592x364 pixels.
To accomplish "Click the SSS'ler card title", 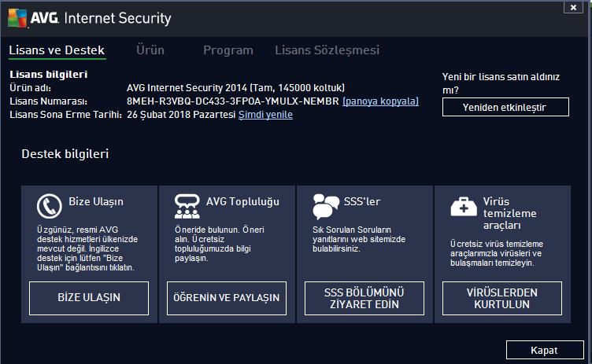I will tap(362, 201).
